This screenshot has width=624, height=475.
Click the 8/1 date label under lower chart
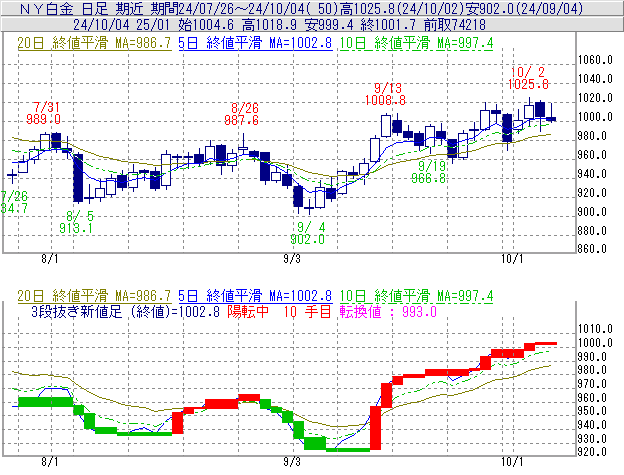[x=50, y=462]
